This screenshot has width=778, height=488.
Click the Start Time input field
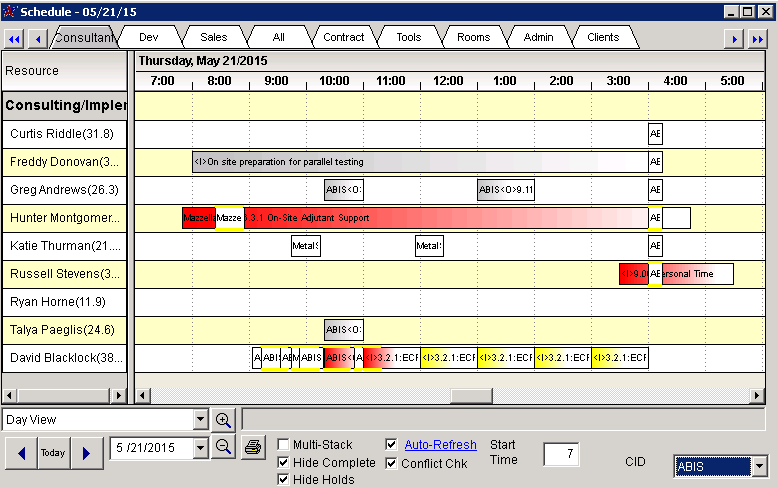coord(561,454)
